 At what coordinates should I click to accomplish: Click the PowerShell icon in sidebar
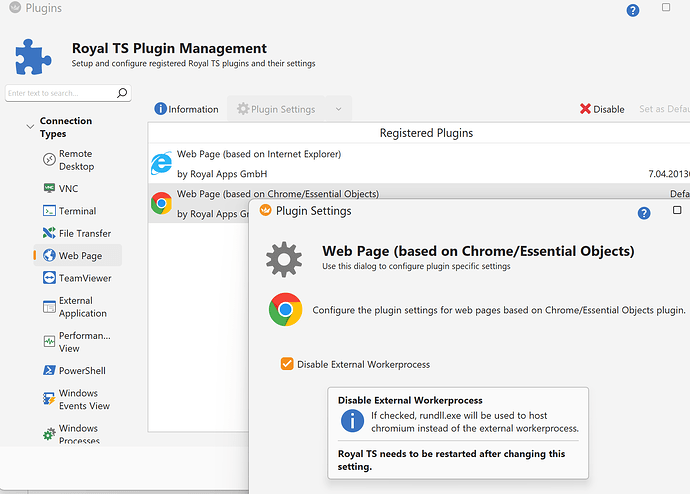(x=49, y=370)
